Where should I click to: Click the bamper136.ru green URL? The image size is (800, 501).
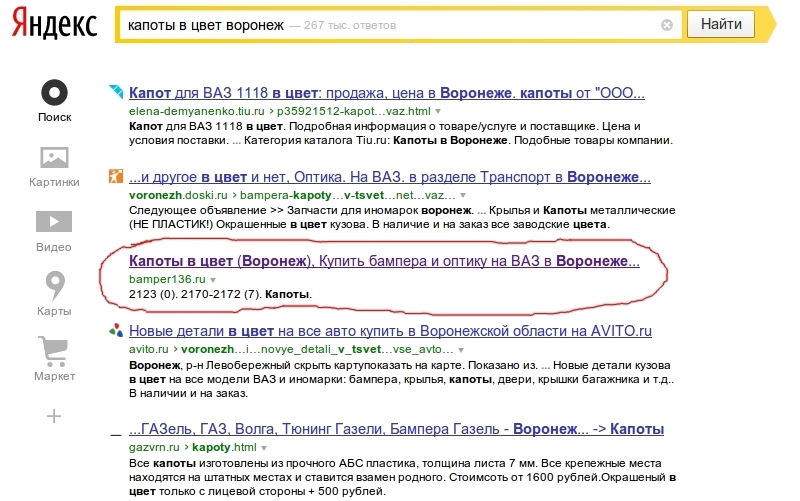167,279
